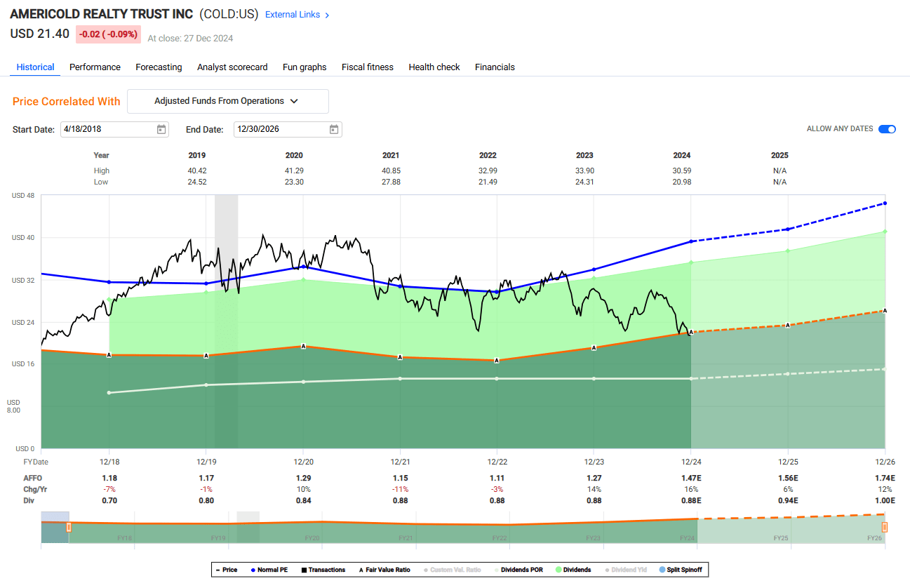Screen dimensions: 910x588
Task: Click the Transactions black square legend icon
Action: tap(302, 569)
